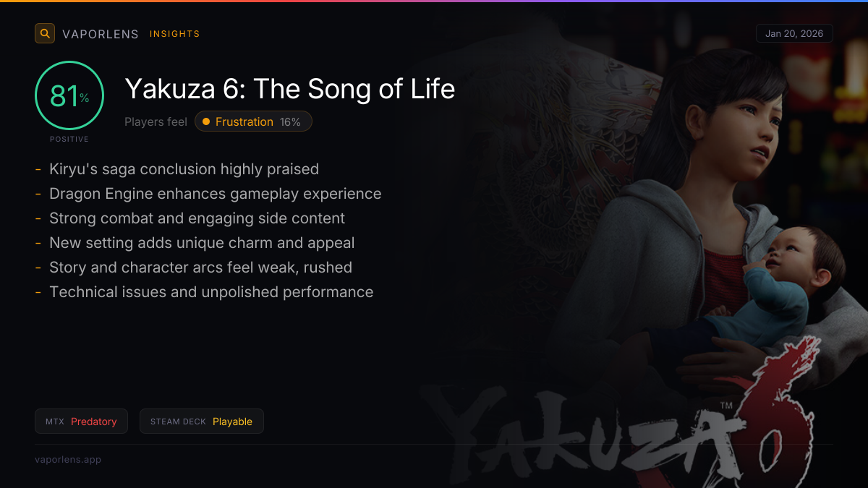
Task: Click the VaporLens magnifier logo icon
Action: tap(45, 33)
